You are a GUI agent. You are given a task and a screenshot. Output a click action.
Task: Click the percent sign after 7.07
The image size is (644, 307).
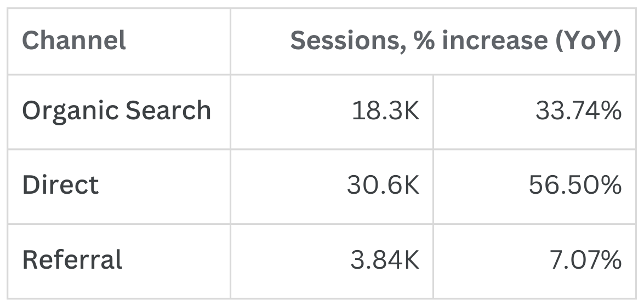611,260
